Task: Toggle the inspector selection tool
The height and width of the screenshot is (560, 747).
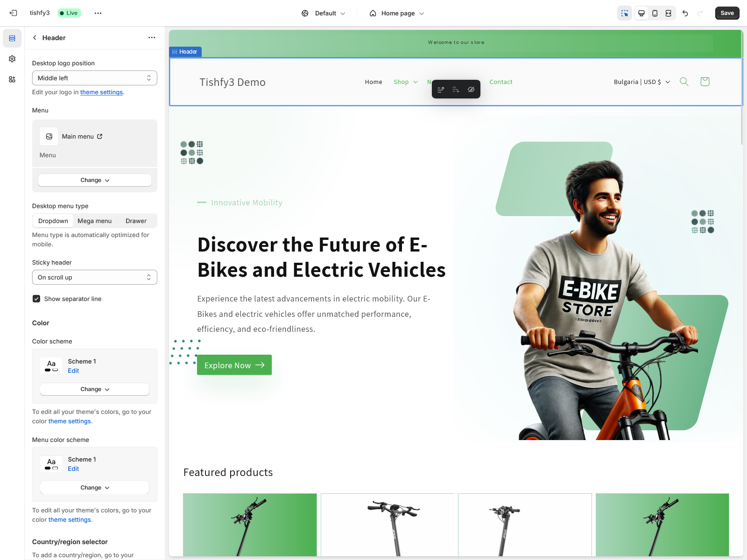Action: point(625,13)
